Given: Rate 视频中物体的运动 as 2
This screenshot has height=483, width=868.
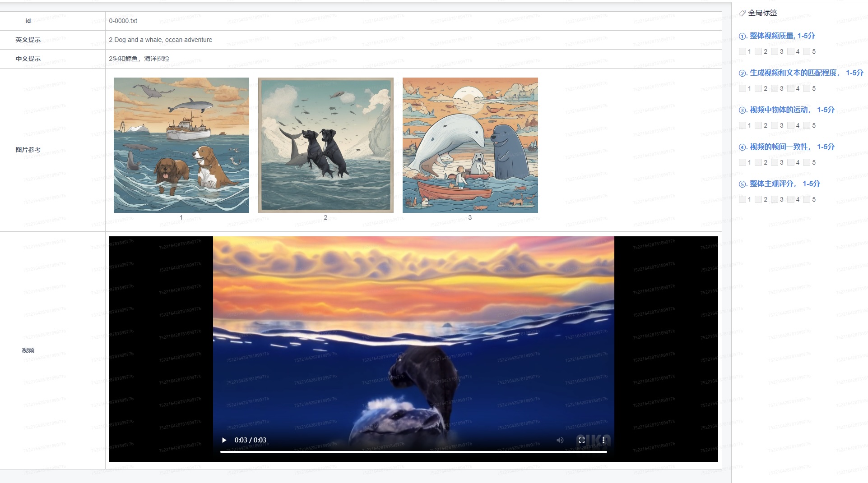Looking at the screenshot, I should tap(758, 125).
